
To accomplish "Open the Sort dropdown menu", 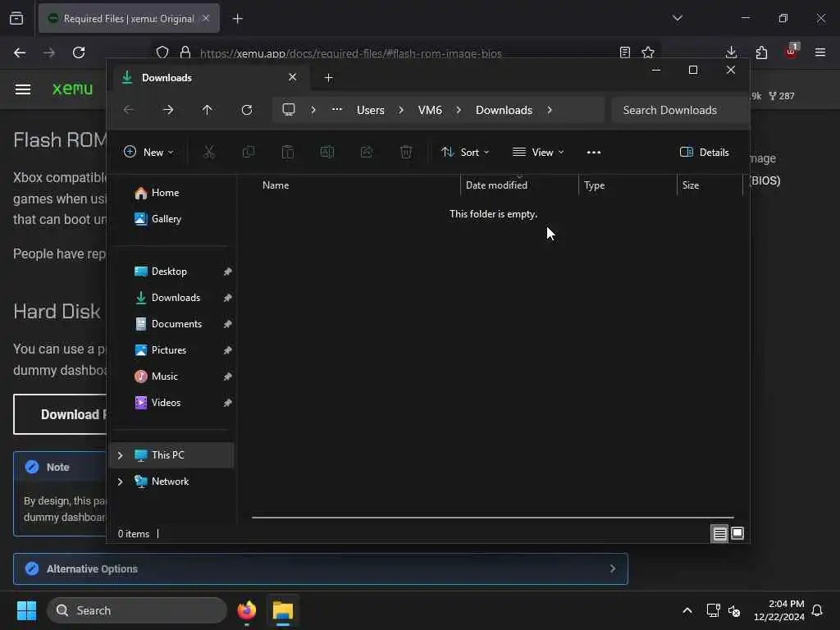I will click(465, 152).
